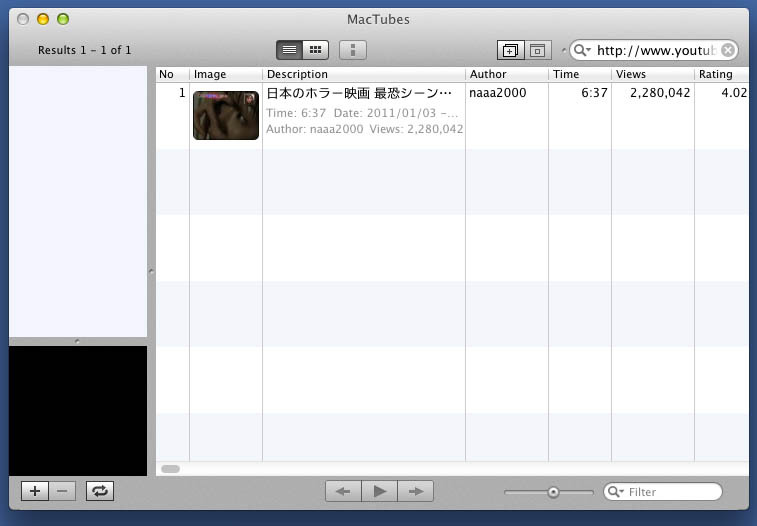757x526 pixels.
Task: Click the 6:37 time cell
Action: (x=594, y=93)
